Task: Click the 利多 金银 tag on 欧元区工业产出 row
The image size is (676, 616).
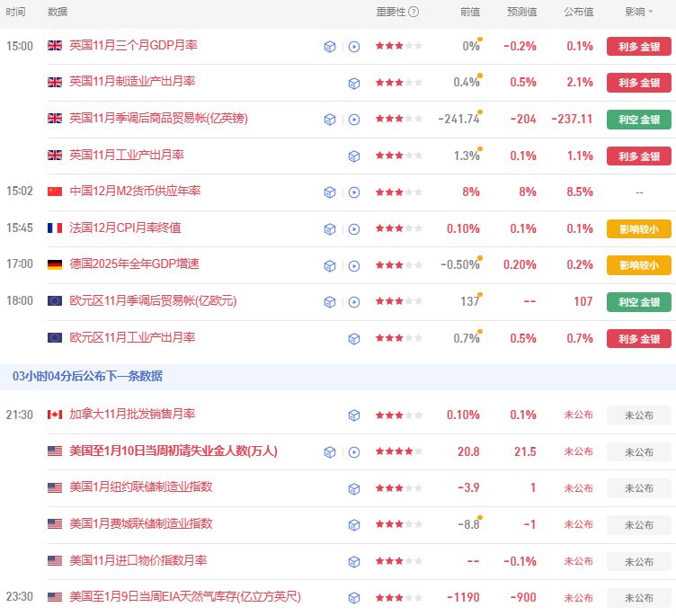Action: 638,338
